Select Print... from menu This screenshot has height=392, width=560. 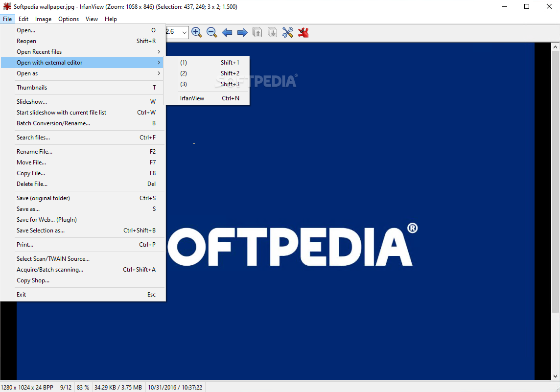click(83, 245)
